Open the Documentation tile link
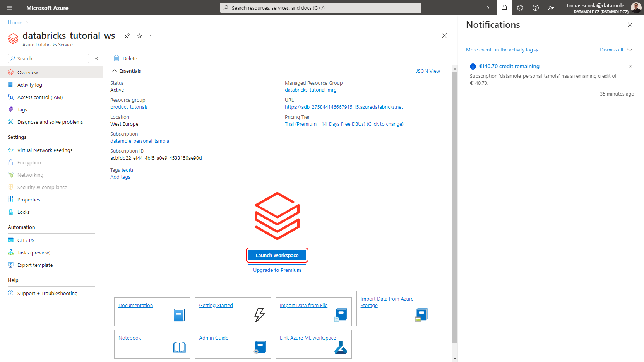The width and height of the screenshot is (644, 362). 135,306
